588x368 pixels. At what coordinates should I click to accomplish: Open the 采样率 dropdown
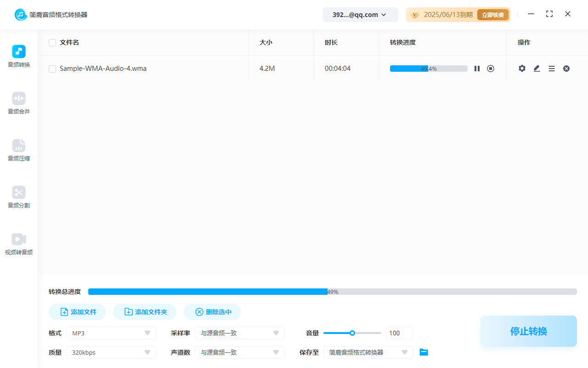pyautogui.click(x=239, y=333)
